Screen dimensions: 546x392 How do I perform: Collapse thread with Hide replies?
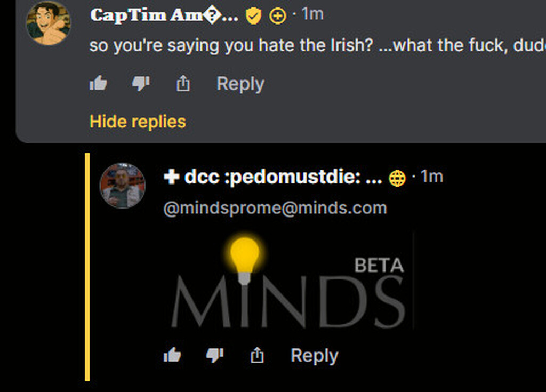pyautogui.click(x=138, y=122)
